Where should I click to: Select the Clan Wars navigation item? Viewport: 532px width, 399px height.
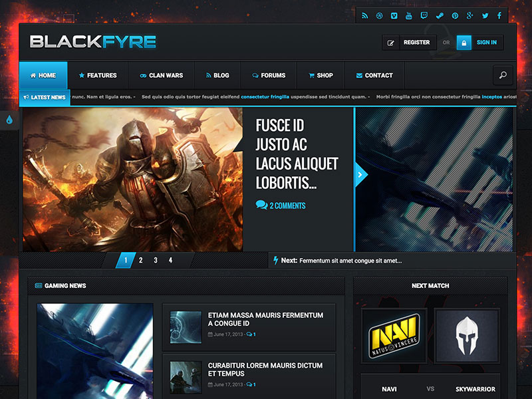coord(162,75)
